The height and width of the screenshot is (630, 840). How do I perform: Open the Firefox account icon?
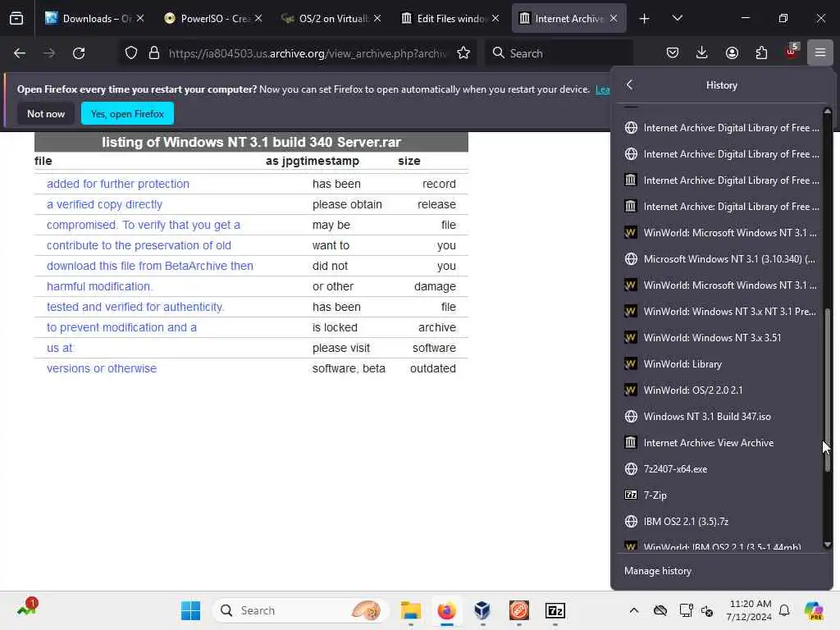coord(732,53)
